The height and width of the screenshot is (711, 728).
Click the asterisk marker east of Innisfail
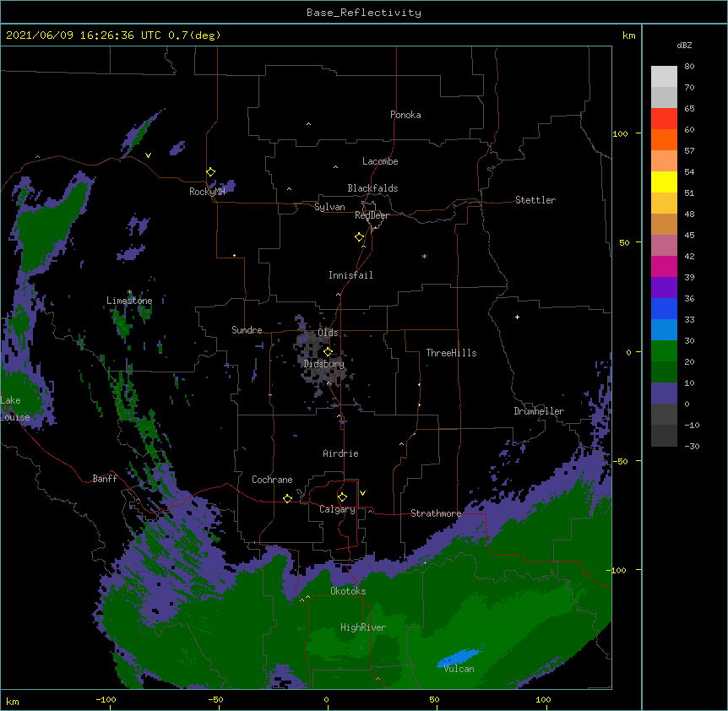tap(424, 256)
